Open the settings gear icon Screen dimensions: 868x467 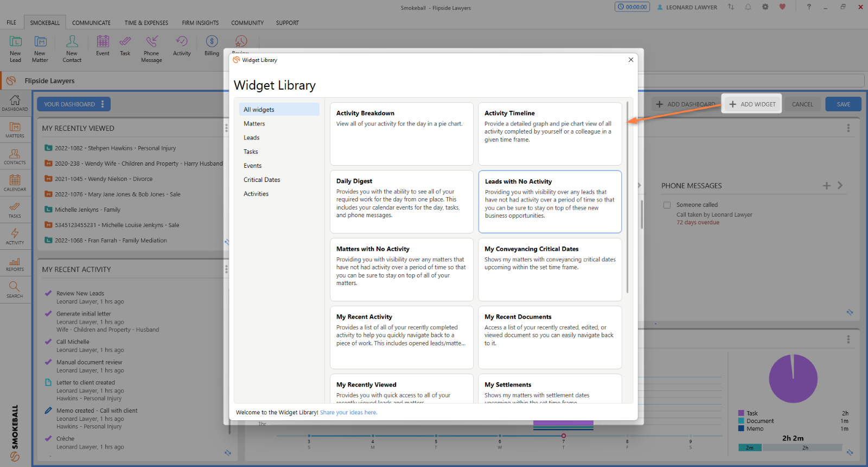click(x=765, y=7)
